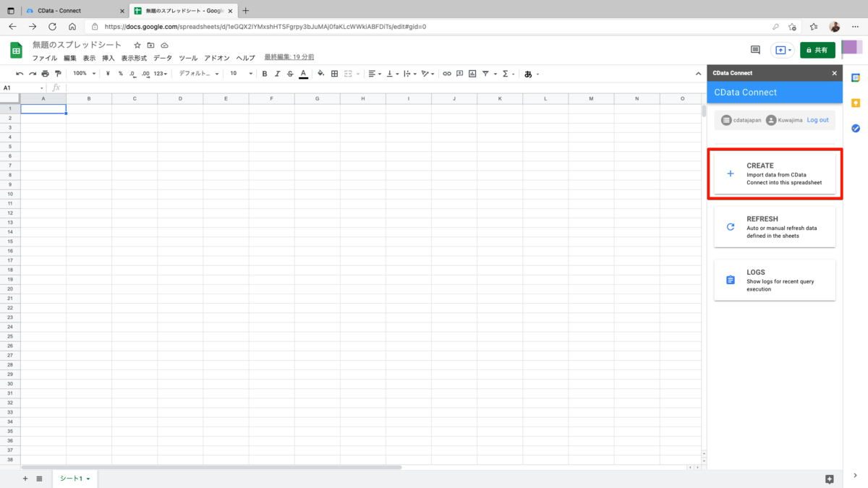The height and width of the screenshot is (488, 868).
Task: Open the font family dropdown
Action: tap(199, 74)
